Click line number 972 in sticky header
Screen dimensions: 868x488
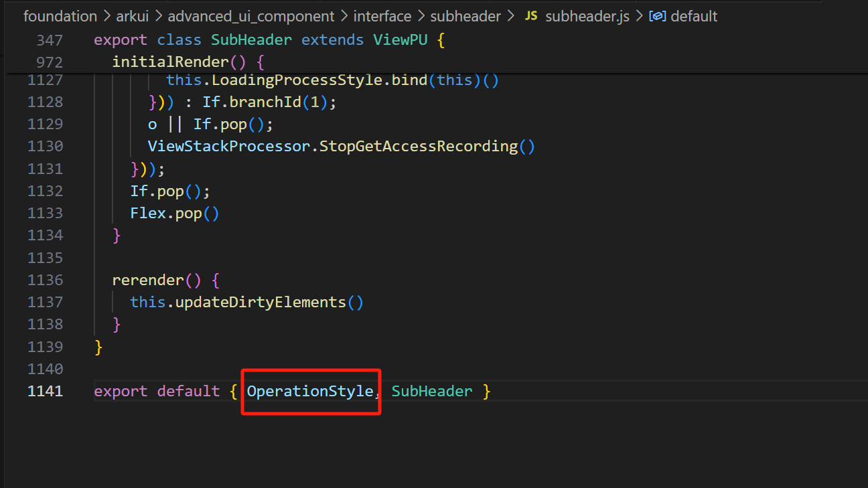[50, 62]
